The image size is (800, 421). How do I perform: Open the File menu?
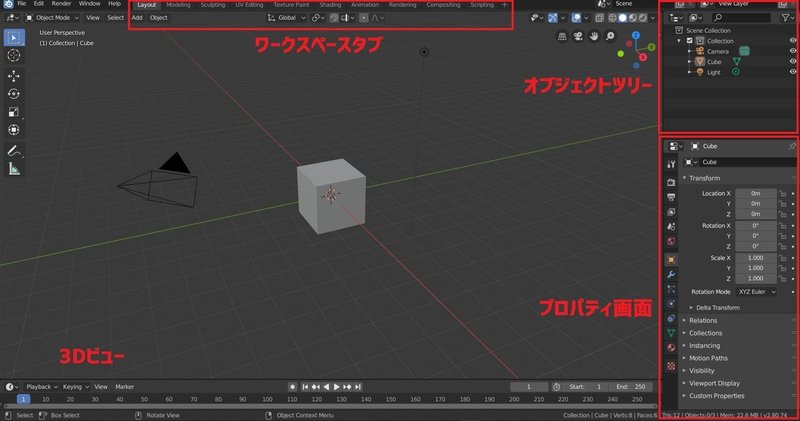click(x=21, y=4)
